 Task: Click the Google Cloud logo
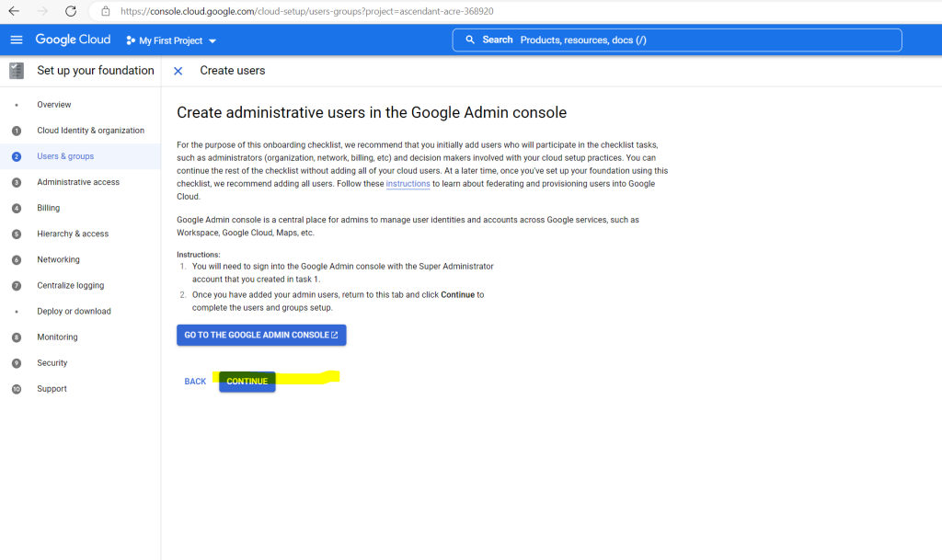click(x=73, y=40)
